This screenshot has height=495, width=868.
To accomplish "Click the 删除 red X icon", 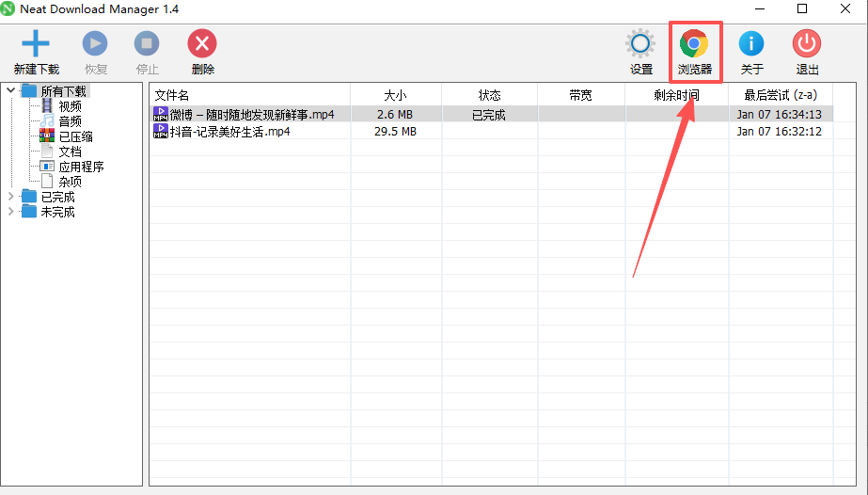I will pos(202,43).
